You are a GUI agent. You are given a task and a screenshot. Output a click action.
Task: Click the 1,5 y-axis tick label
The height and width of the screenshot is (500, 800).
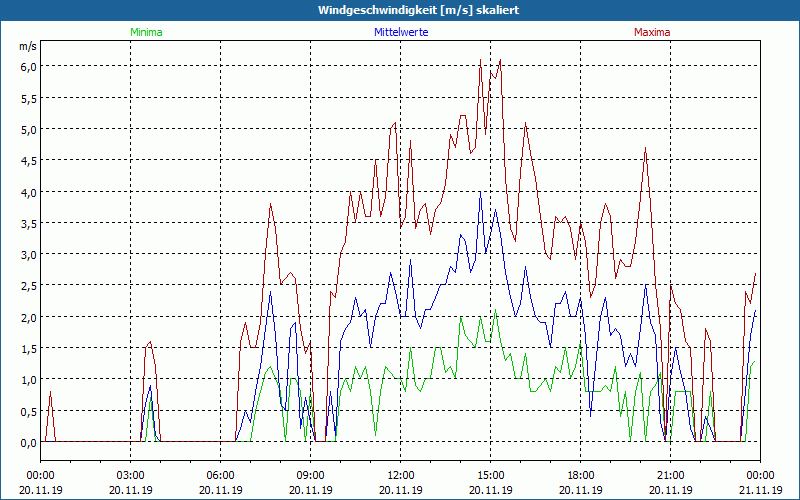tap(28, 348)
